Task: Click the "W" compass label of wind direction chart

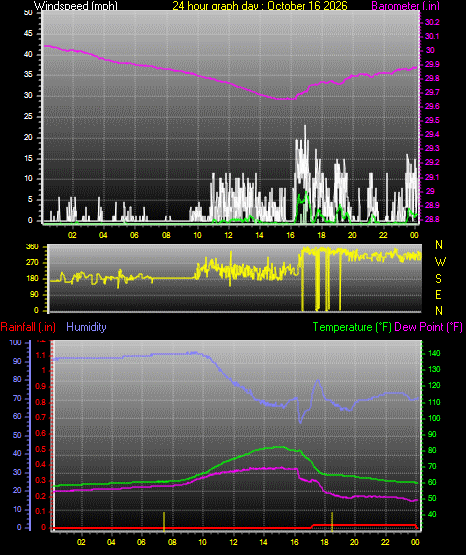Action: tap(440, 262)
